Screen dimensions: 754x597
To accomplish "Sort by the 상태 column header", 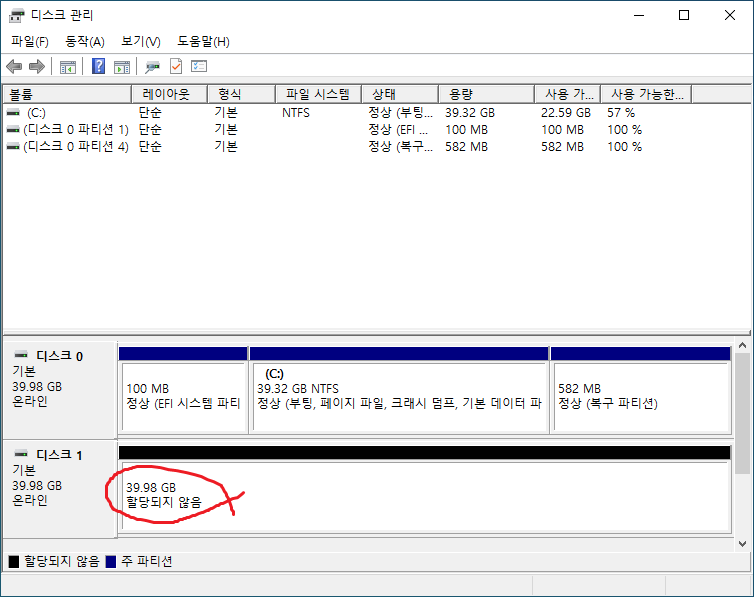I will click(x=400, y=94).
